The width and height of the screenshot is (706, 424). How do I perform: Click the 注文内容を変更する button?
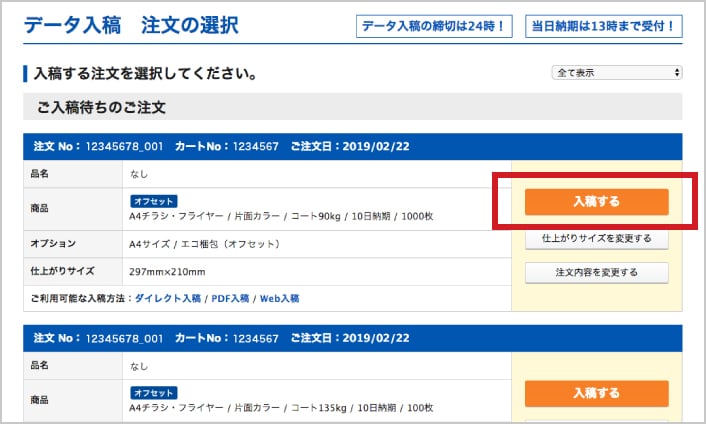[596, 272]
